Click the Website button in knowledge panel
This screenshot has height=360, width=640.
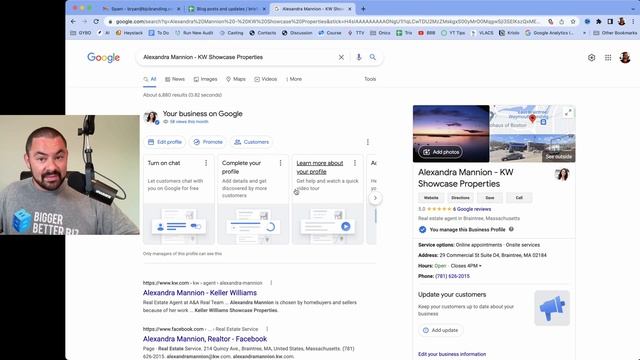(x=431, y=198)
